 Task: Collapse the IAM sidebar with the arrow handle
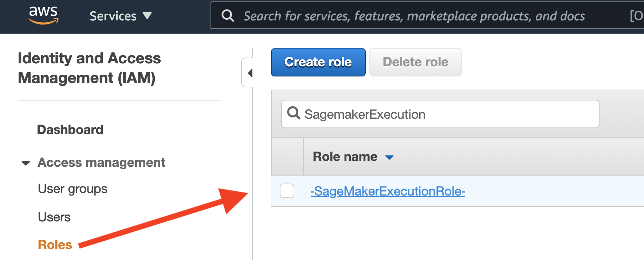[250, 73]
